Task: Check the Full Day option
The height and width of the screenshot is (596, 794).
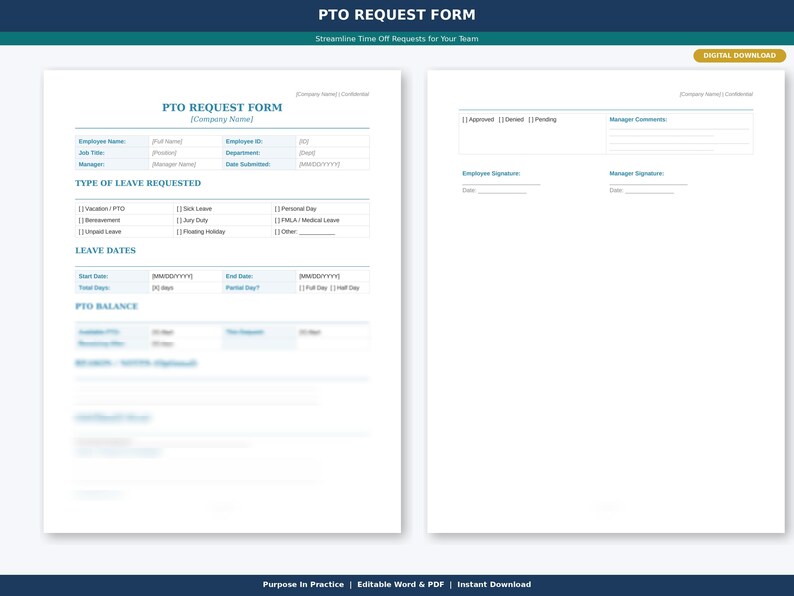Action: (x=302, y=288)
